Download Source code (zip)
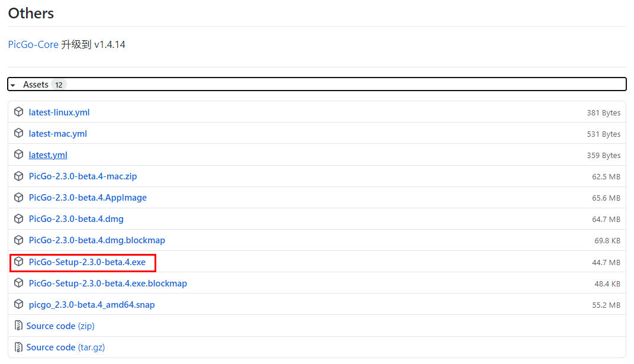Image resolution: width=634 pixels, height=364 pixels. coord(60,326)
